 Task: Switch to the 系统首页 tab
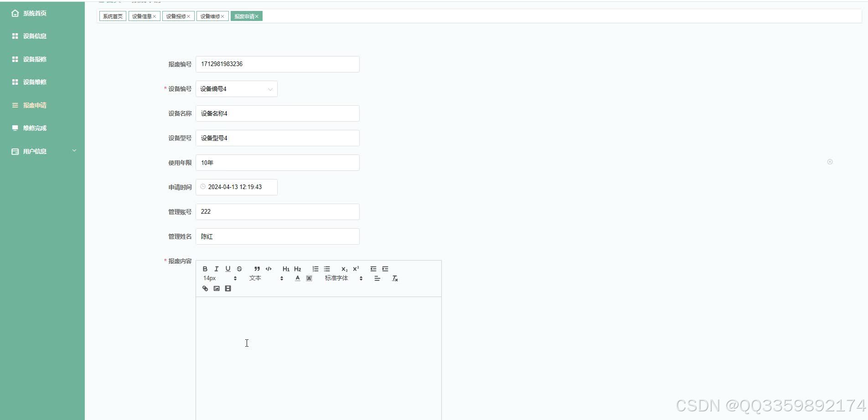[113, 16]
